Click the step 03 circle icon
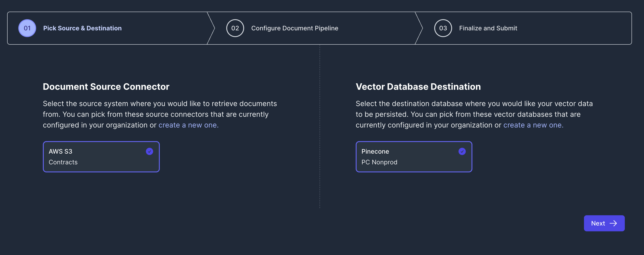Viewport: 644px width, 255px height. (443, 28)
